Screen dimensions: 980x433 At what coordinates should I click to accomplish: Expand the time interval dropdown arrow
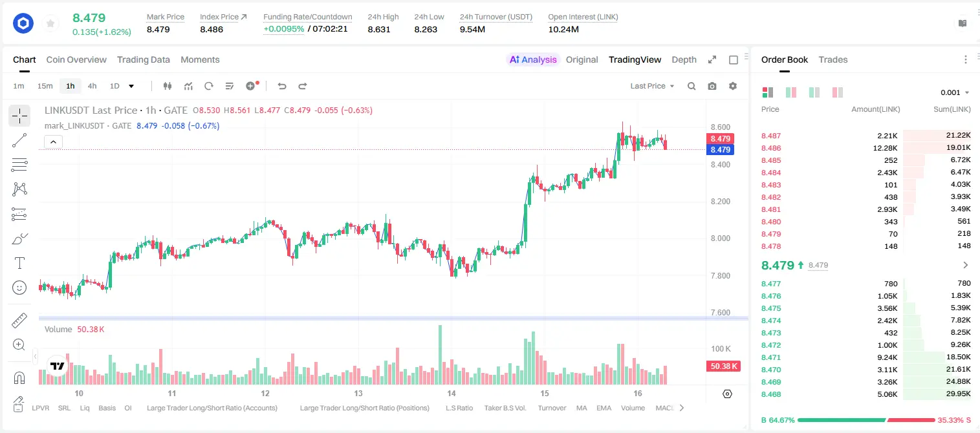131,86
